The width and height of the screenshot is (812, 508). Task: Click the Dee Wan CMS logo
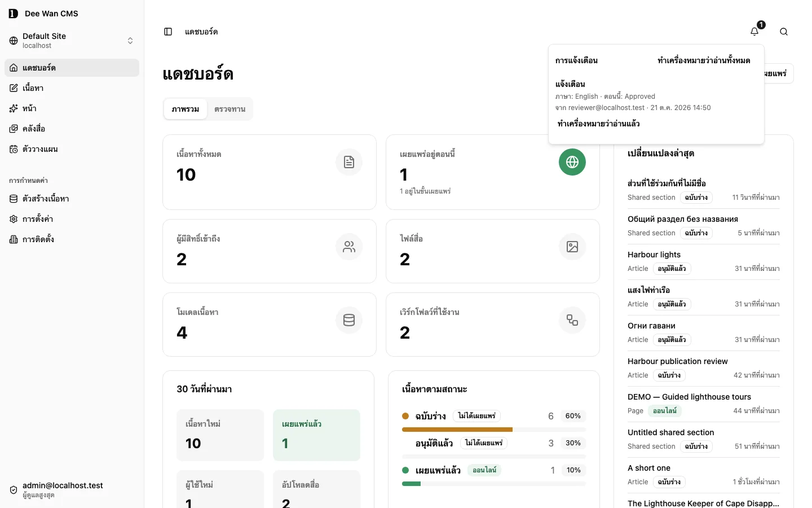(14, 14)
